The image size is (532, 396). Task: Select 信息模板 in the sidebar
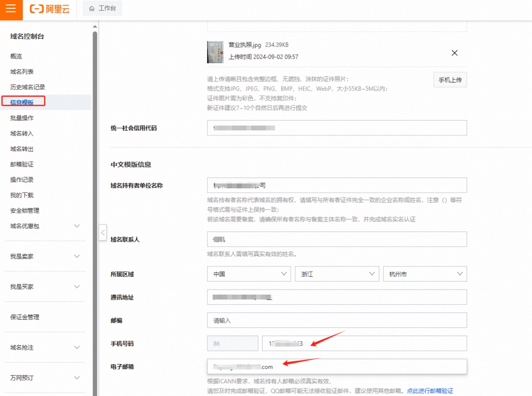click(x=22, y=102)
